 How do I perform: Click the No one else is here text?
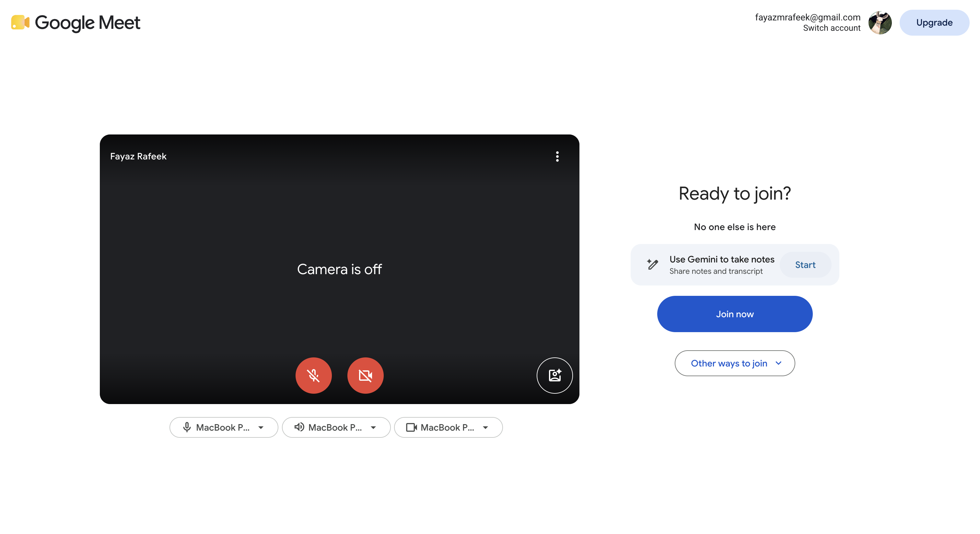tap(735, 227)
